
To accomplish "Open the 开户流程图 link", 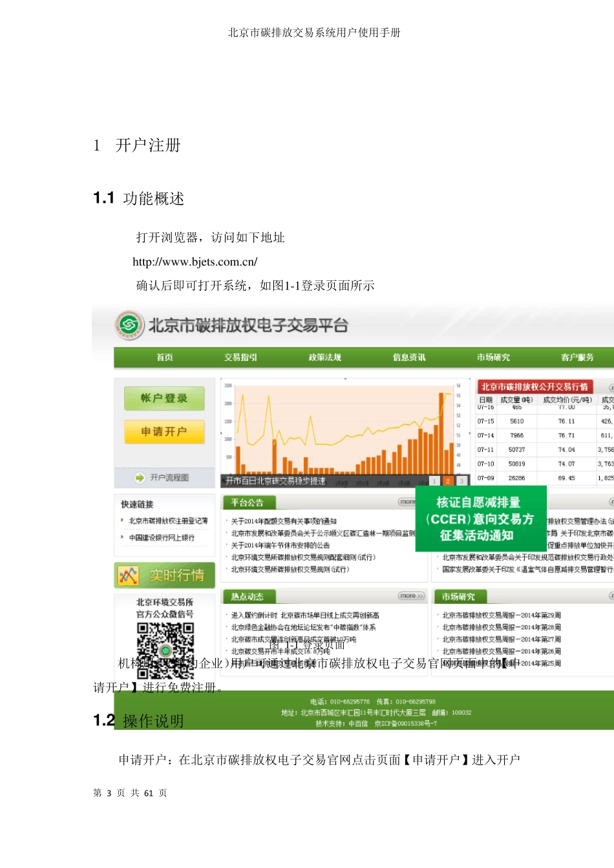I will 169,477.
